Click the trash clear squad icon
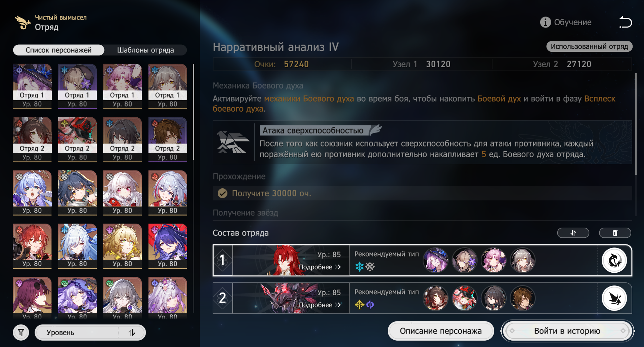 coord(615,233)
